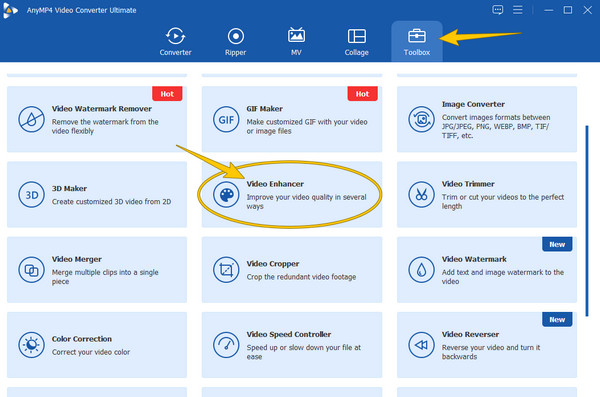Click 'Crop the redundant video footage' text
Viewport: 600px width, 397px height.
tap(301, 277)
